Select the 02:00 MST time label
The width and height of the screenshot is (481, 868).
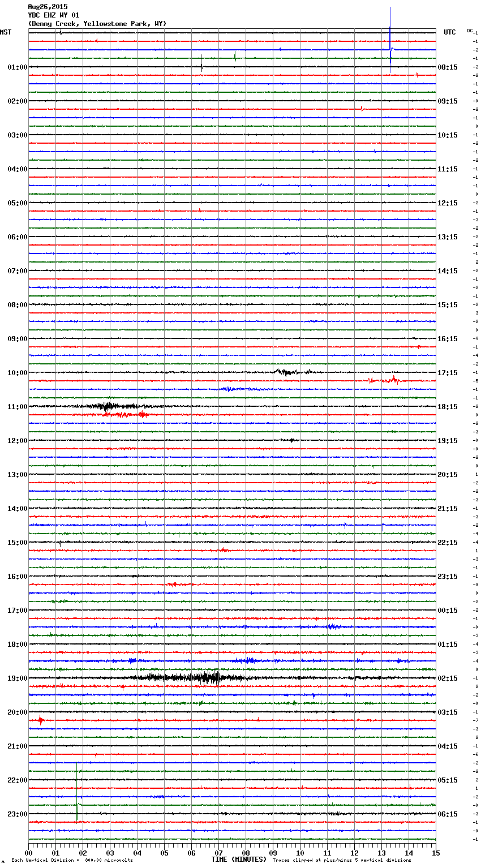pyautogui.click(x=18, y=101)
